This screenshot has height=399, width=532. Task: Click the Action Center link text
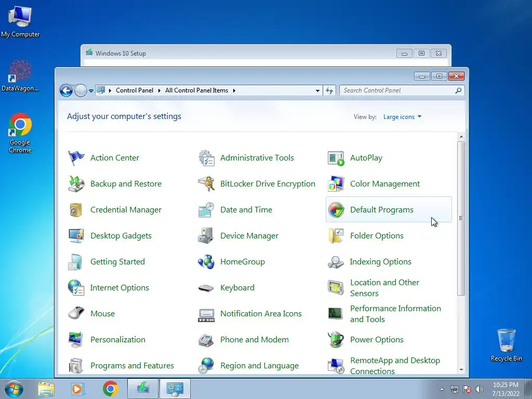click(115, 158)
